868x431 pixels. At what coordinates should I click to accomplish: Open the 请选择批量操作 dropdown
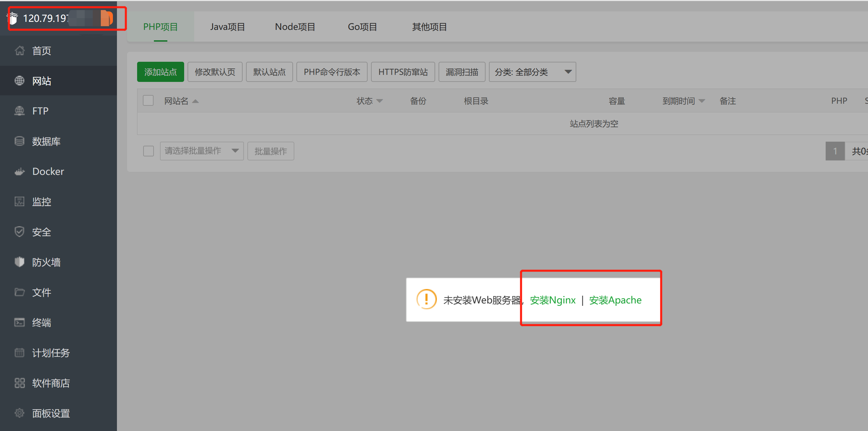[202, 151]
